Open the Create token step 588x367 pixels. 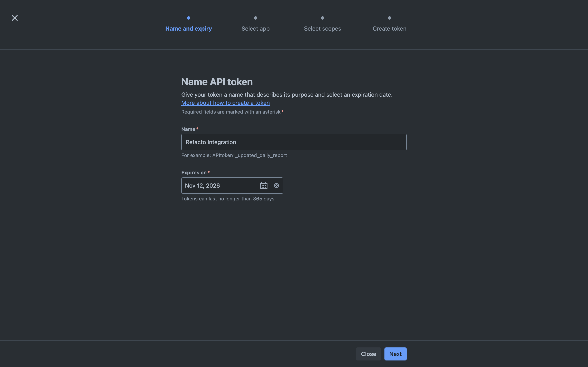(389, 28)
